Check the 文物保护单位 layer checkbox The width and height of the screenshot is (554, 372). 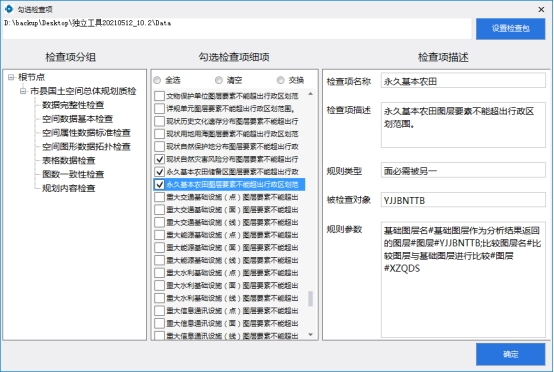coord(160,96)
